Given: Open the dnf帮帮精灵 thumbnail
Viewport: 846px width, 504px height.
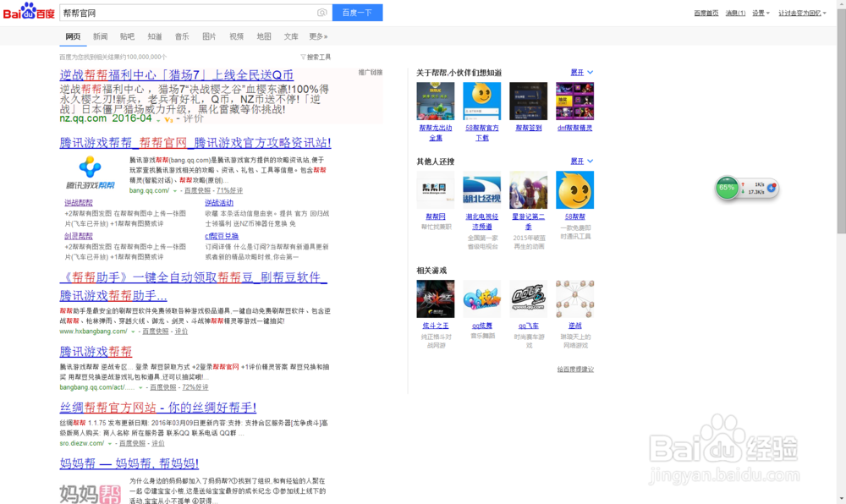Looking at the screenshot, I should click(574, 101).
